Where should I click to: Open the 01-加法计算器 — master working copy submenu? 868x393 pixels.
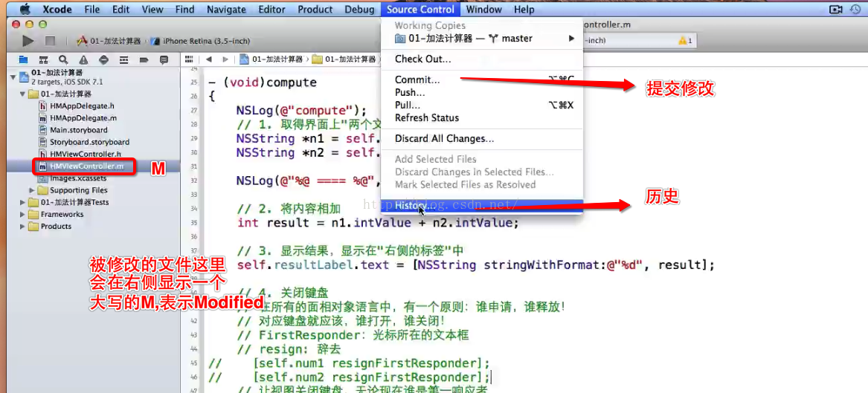(482, 39)
